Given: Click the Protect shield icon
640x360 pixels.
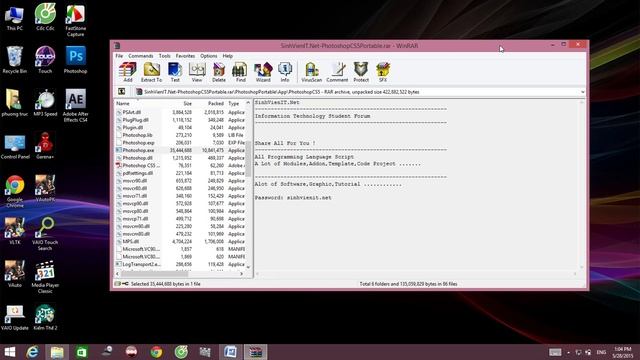Looking at the screenshot, I should tap(361, 72).
